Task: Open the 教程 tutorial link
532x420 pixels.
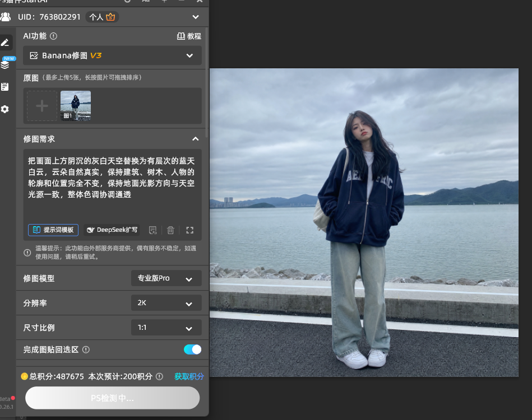Action: pos(189,36)
